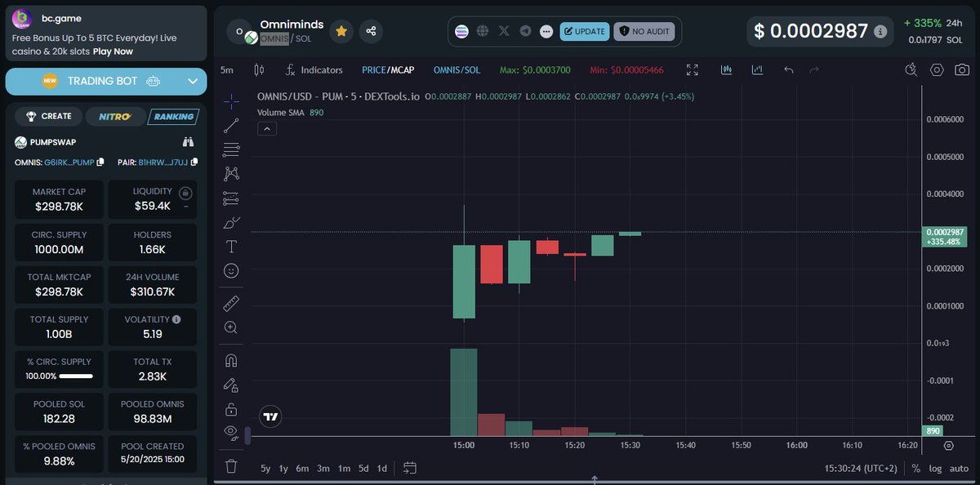The image size is (980, 485).
Task: Select the Fibonacci retracement tool
Action: 231,149
